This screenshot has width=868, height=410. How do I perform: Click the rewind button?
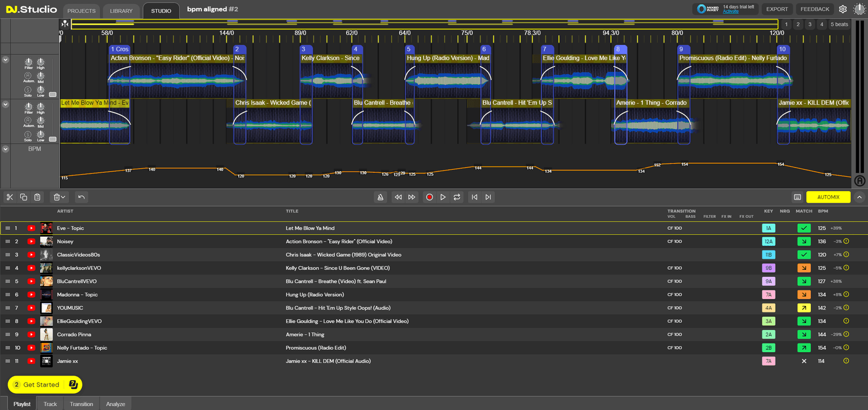coord(398,197)
